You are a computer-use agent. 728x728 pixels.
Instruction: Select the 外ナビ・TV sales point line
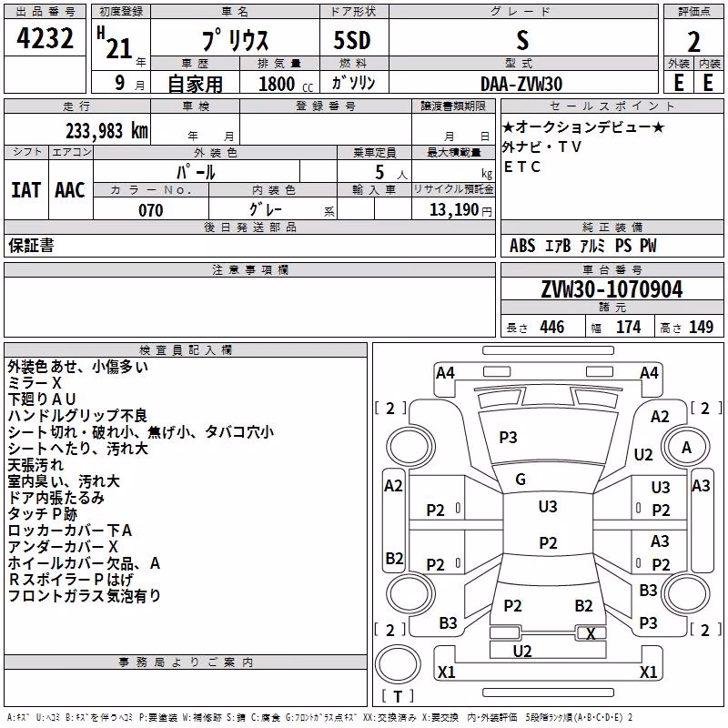click(x=541, y=147)
